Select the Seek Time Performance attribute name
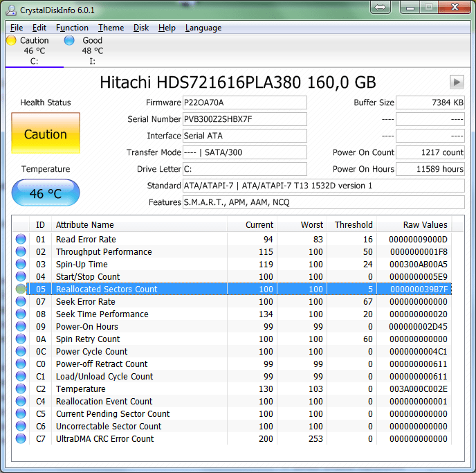 pyautogui.click(x=102, y=314)
